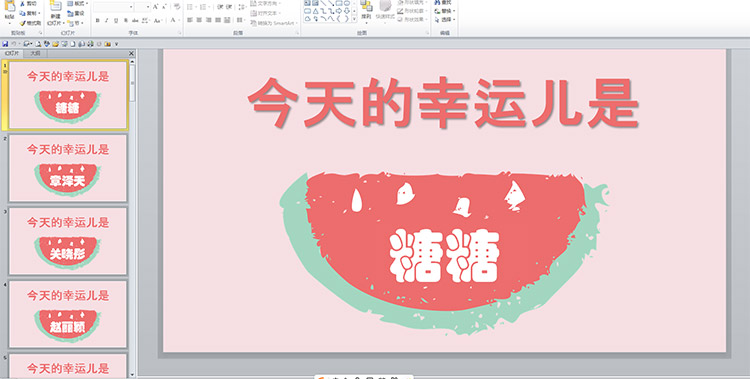The width and height of the screenshot is (750, 379).
Task: Click the Increase Font Size icon
Action: pyautogui.click(x=156, y=7)
